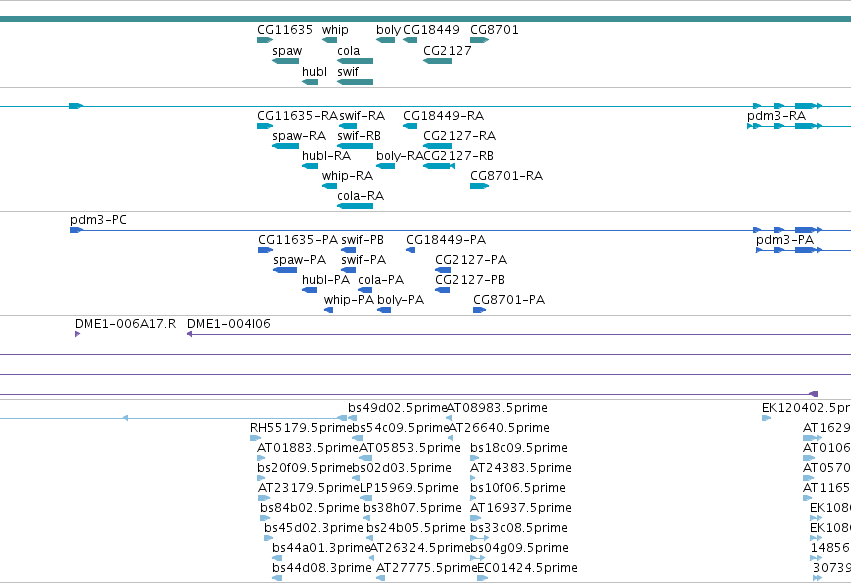851x583 pixels.
Task: Click the CG18449-PA protein label
Action: click(446, 240)
